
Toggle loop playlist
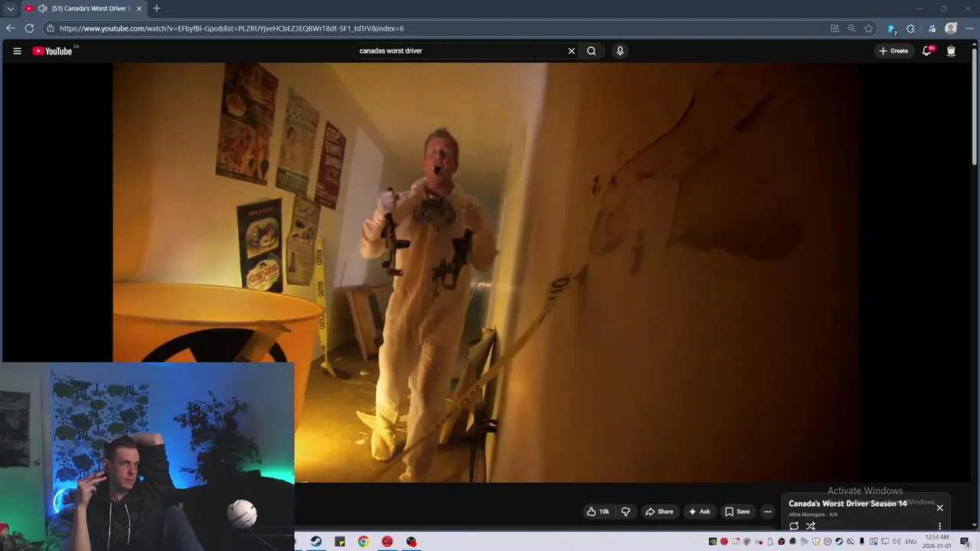click(794, 526)
